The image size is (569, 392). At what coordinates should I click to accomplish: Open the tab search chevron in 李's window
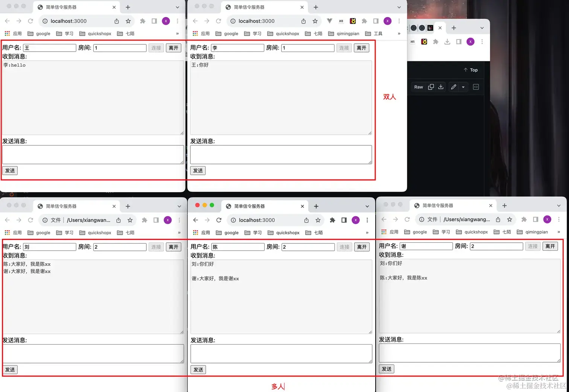399,7
